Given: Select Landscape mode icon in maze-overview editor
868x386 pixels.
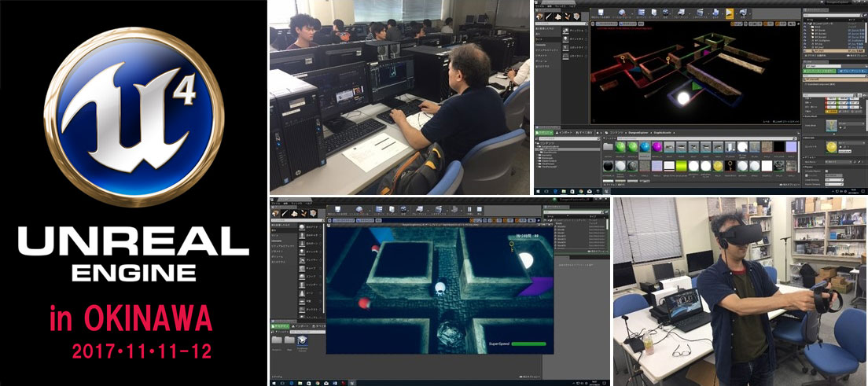Looking at the screenshot, I should coord(558,17).
